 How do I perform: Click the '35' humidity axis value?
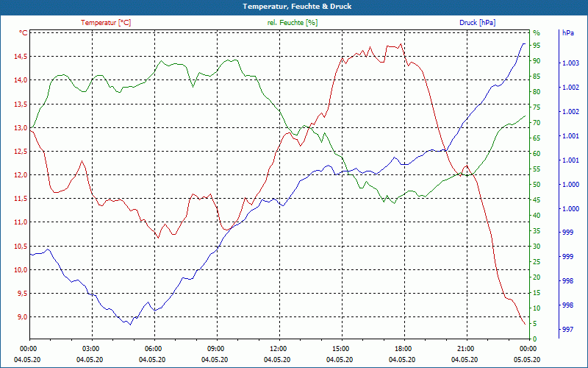537,231
